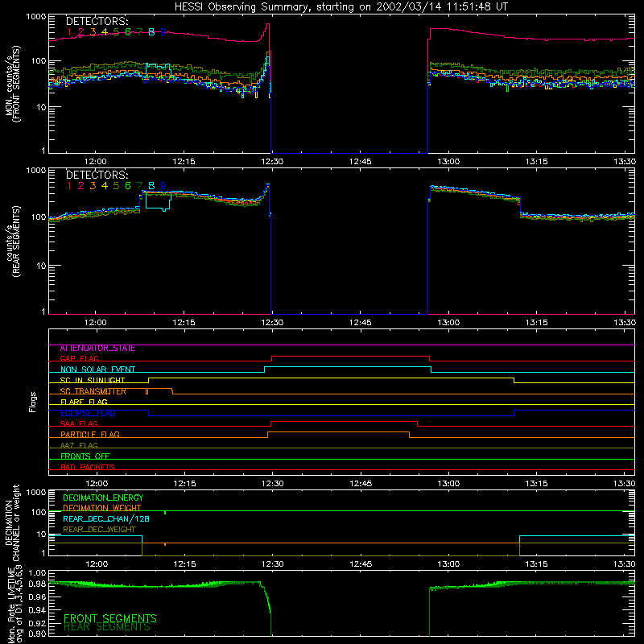Click DETECTORS: label in rear segments plot

[97, 175]
